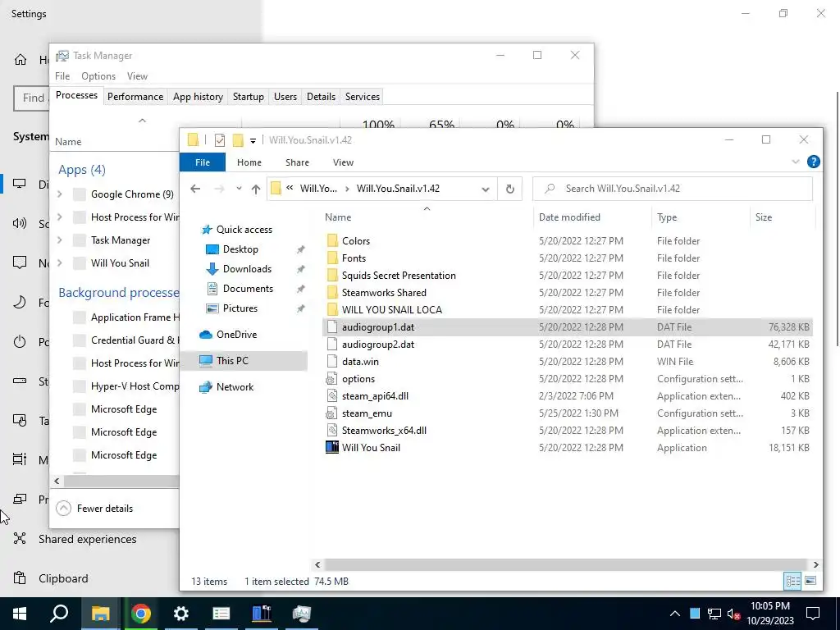Switch to large thumbnails view in Explorer
Image resolution: width=840 pixels, height=630 pixels.
click(x=810, y=581)
